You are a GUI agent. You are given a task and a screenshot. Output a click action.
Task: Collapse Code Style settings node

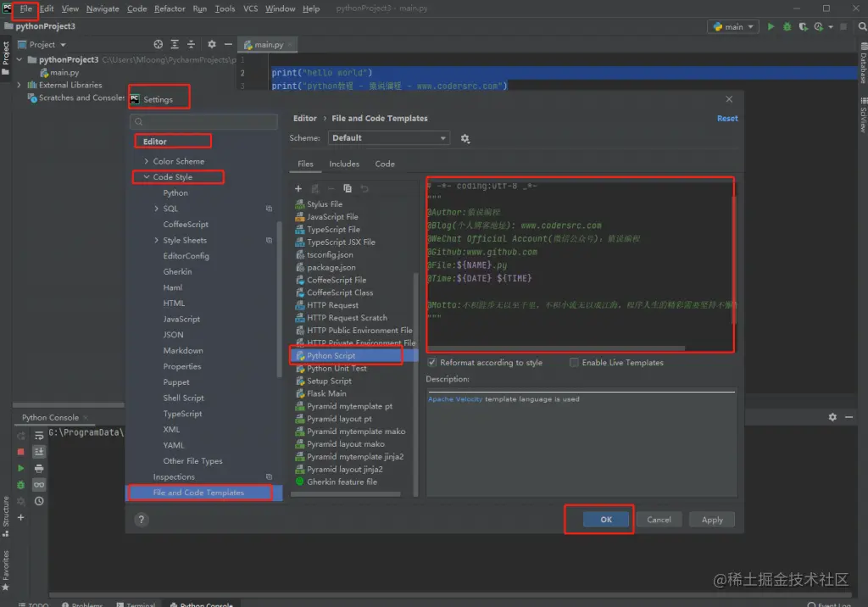pos(146,177)
